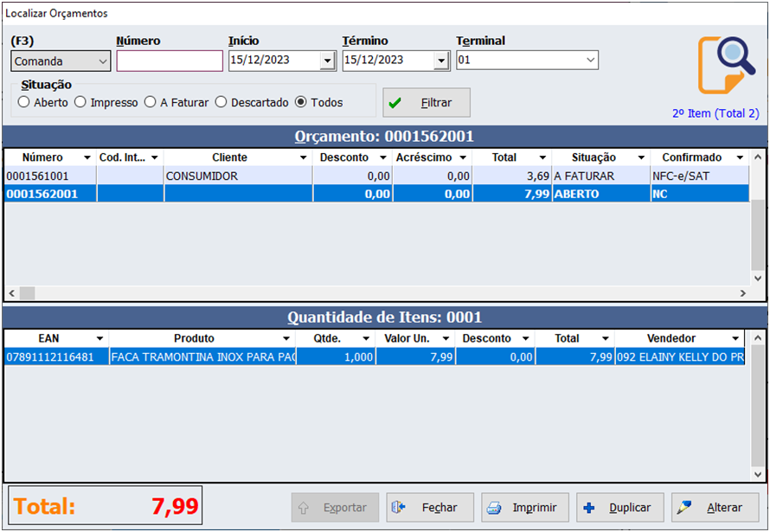Select the Aberto situation radio button
770x532 pixels.
[x=24, y=102]
